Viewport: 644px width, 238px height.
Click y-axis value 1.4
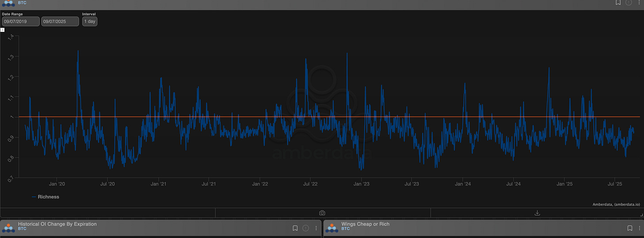click(x=11, y=37)
